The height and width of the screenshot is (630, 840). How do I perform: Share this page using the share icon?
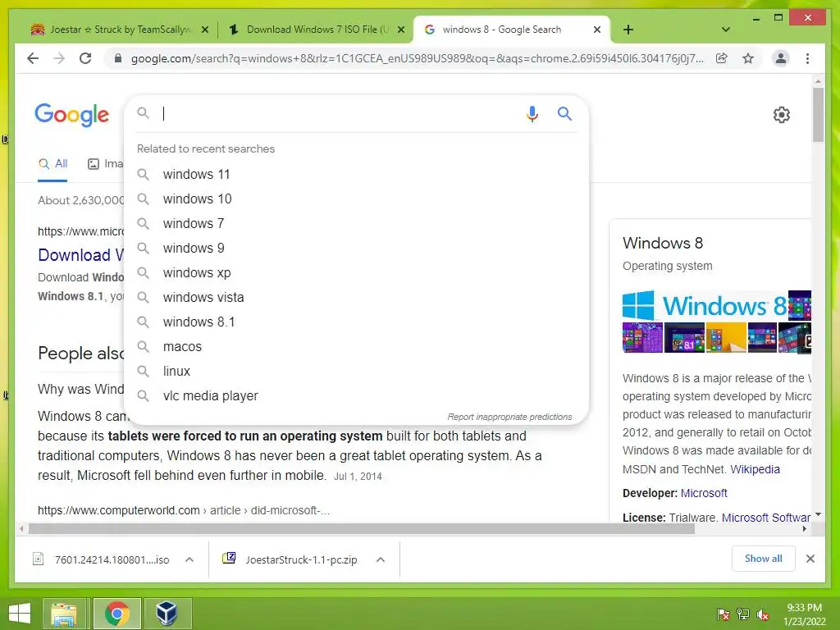click(x=722, y=58)
